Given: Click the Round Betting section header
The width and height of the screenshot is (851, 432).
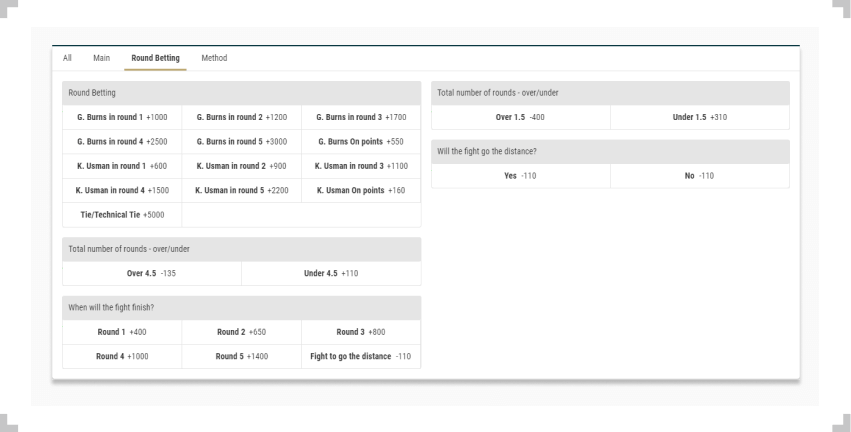Looking at the screenshot, I should [242, 93].
